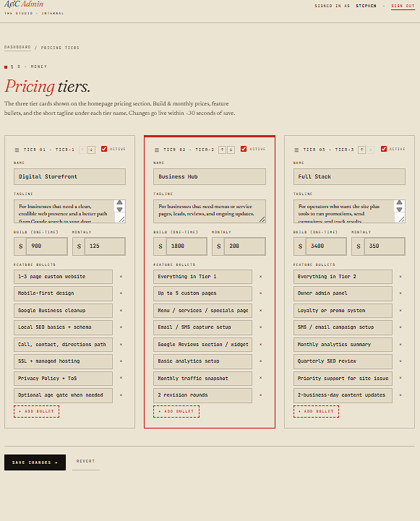Edit the 'Monthly analytics summary' bullet field

[x=343, y=345]
